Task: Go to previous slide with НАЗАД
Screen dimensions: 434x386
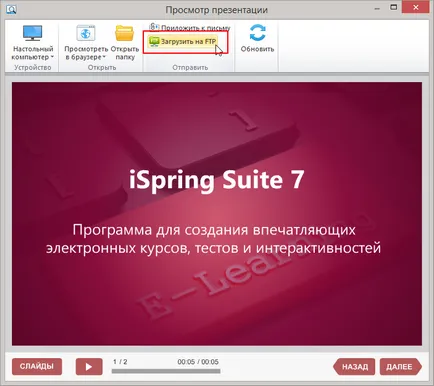Action: coord(354,367)
